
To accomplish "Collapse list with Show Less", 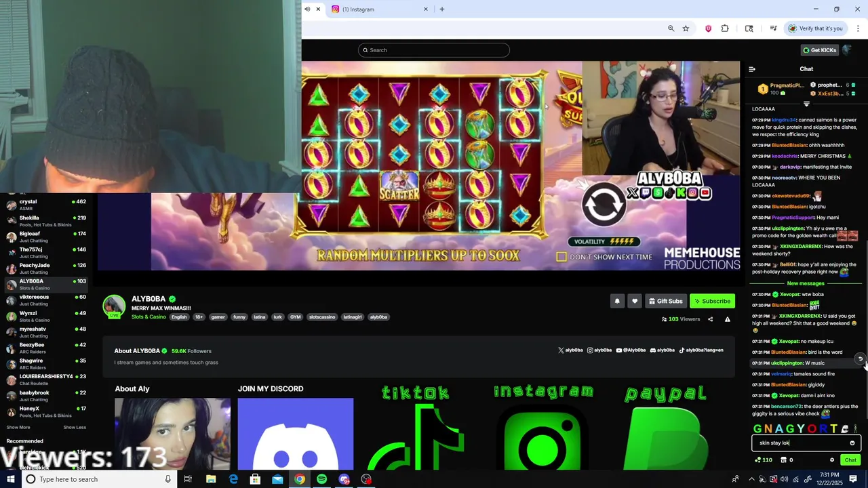I will pyautogui.click(x=75, y=428).
